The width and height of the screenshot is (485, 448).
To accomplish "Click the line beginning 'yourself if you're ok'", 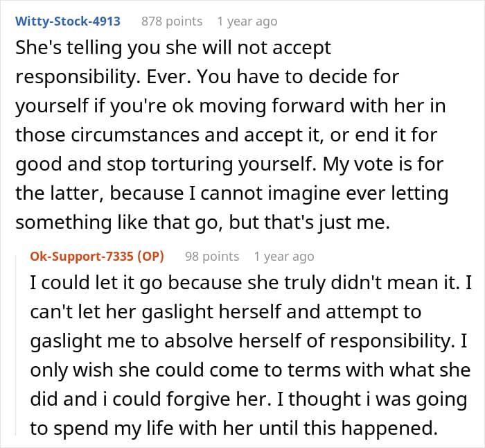I will point(231,106).
